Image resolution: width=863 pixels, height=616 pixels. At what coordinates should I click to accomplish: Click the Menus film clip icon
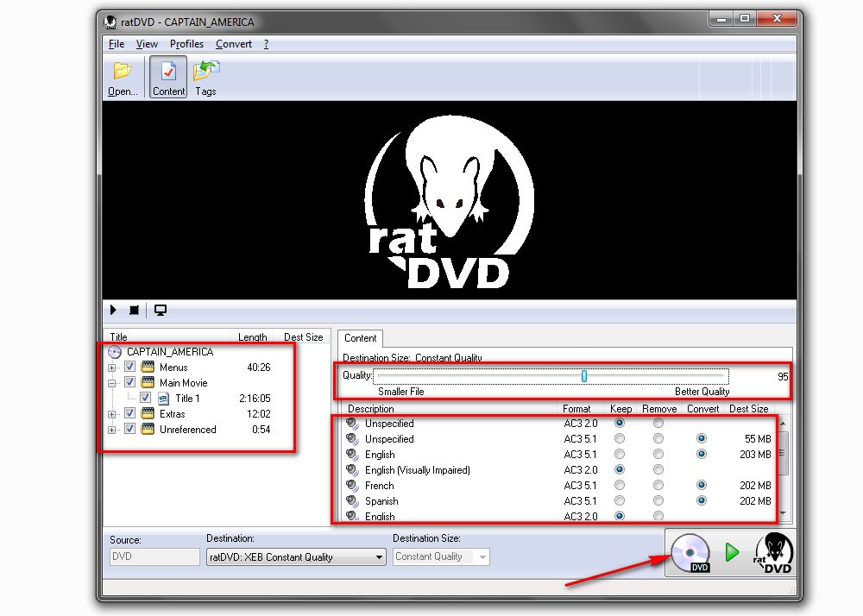[148, 367]
